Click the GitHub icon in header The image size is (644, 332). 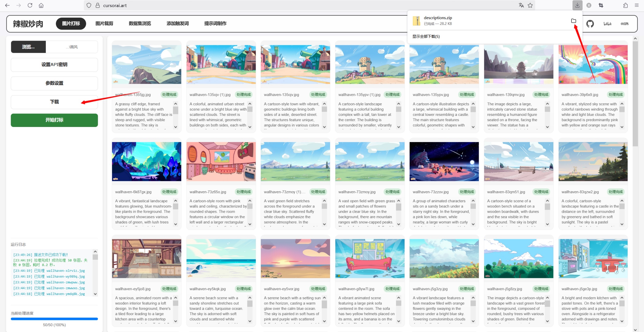(590, 24)
